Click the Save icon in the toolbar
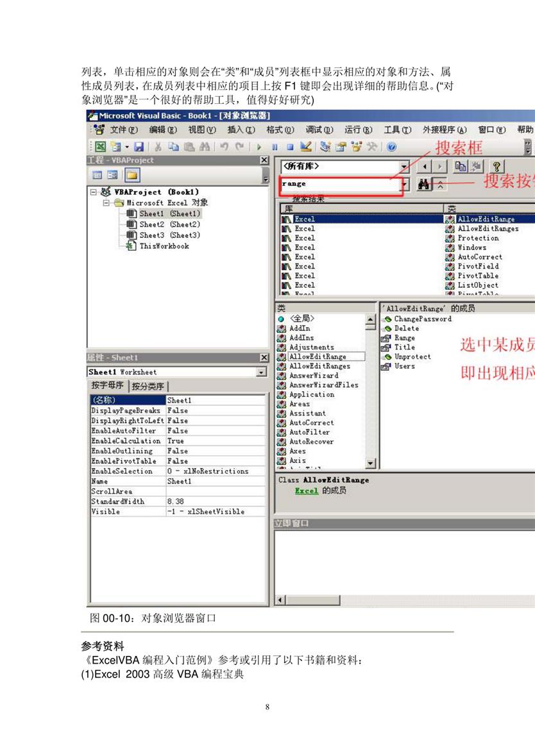This screenshot has height=756, width=535. click(138, 147)
